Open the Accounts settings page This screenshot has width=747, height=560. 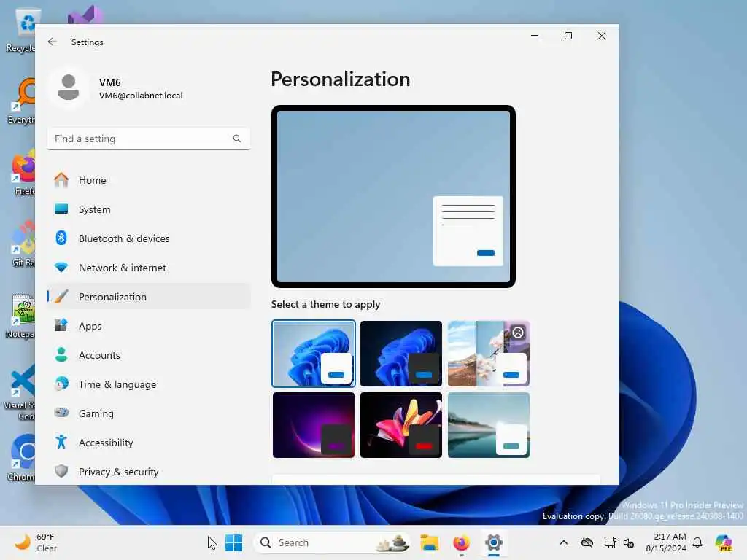(149, 355)
